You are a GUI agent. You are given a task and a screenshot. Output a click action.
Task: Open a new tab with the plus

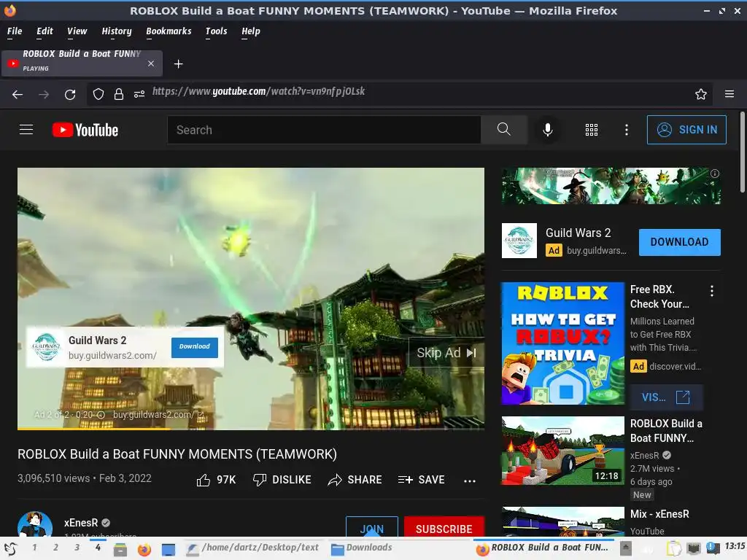pos(178,64)
